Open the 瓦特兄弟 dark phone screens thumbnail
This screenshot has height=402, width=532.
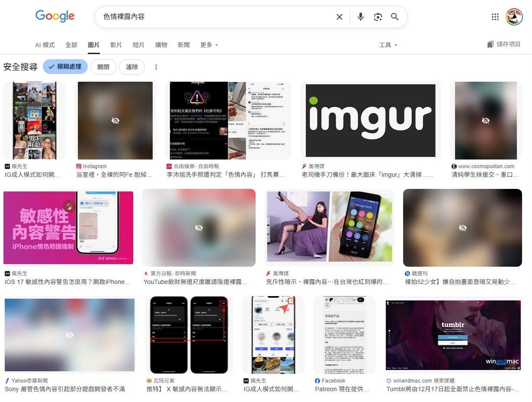(x=189, y=335)
